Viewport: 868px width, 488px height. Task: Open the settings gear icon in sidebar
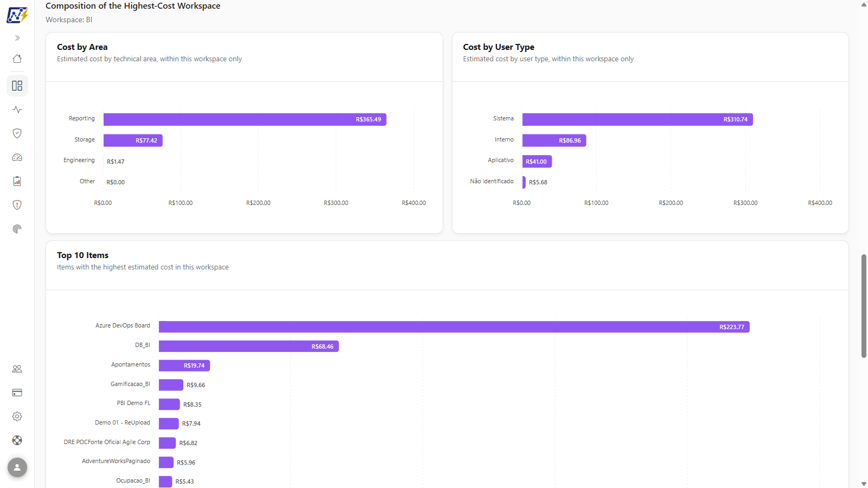pyautogui.click(x=17, y=416)
